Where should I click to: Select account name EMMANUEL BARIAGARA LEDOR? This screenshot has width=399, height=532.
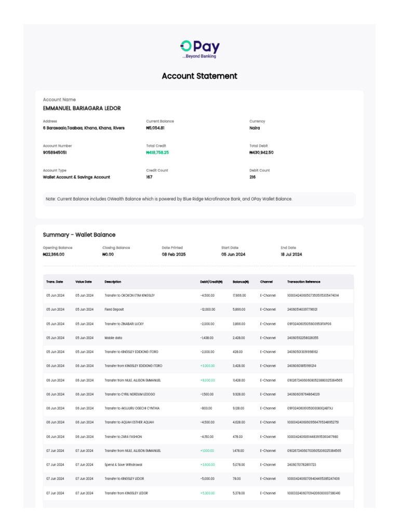click(x=82, y=109)
